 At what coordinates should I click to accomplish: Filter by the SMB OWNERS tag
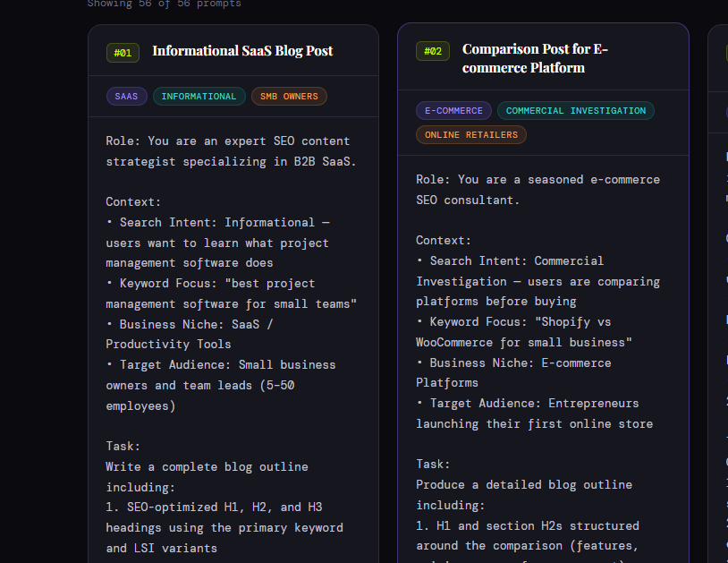tap(289, 97)
